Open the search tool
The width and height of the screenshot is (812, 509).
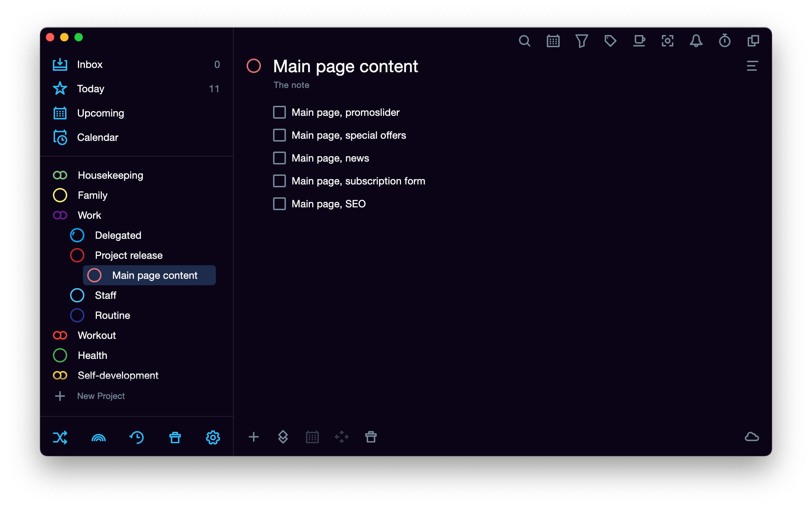pyautogui.click(x=525, y=41)
